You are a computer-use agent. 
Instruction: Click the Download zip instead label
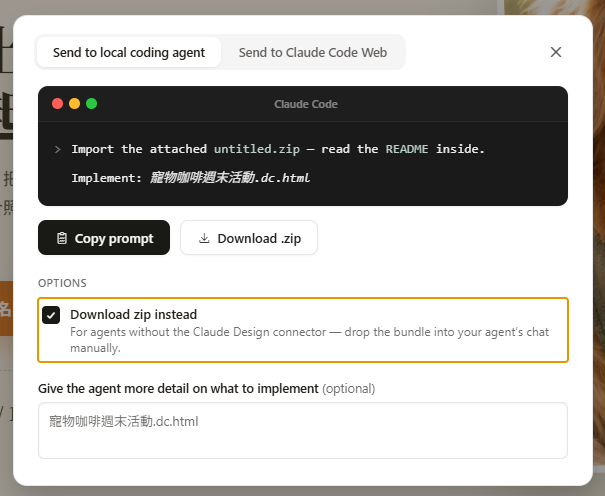tap(134, 314)
